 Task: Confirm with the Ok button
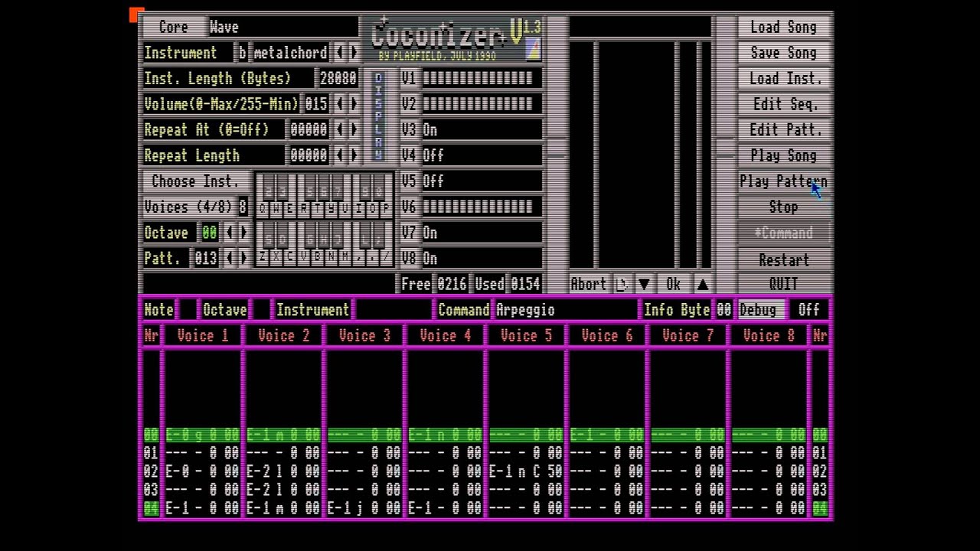[x=673, y=285]
